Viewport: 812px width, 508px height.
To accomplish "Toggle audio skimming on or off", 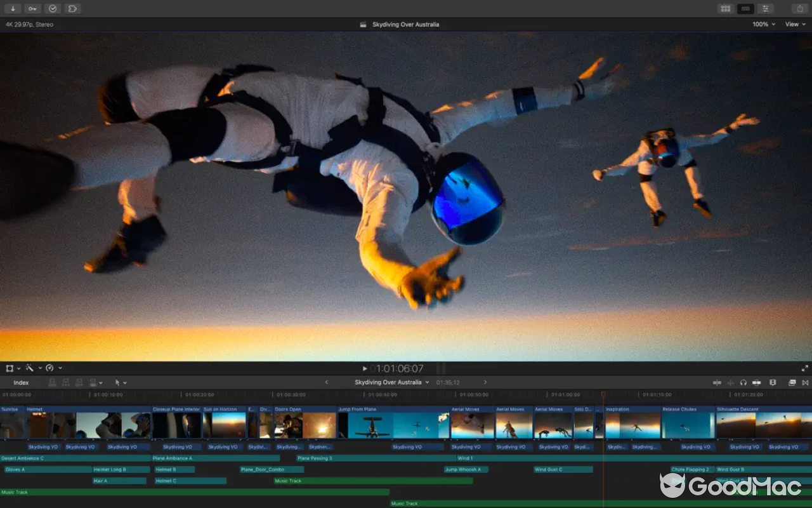I will (730, 382).
